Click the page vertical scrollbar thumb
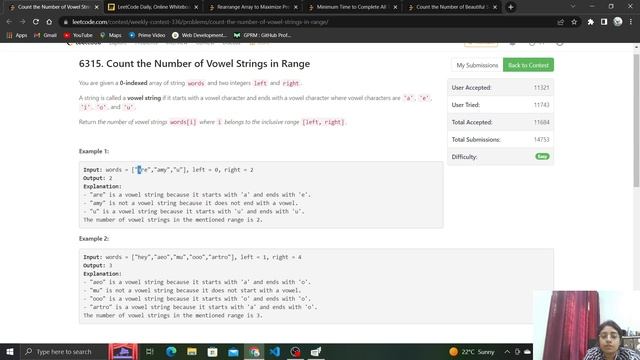 pos(636,120)
